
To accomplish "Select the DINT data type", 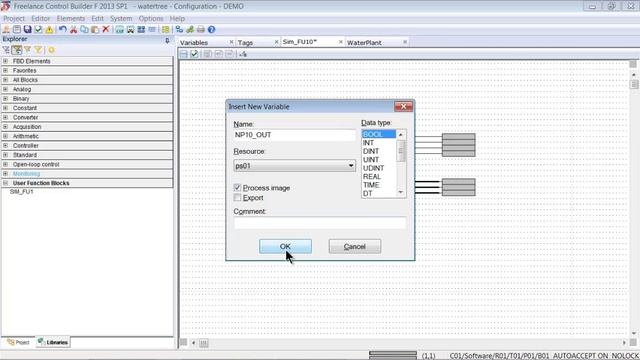I will tap(371, 151).
